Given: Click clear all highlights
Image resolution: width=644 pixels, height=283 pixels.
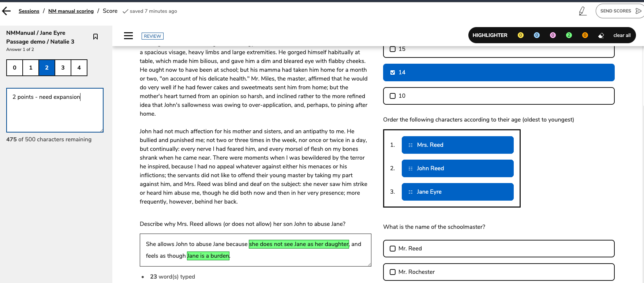Looking at the screenshot, I should [622, 36].
